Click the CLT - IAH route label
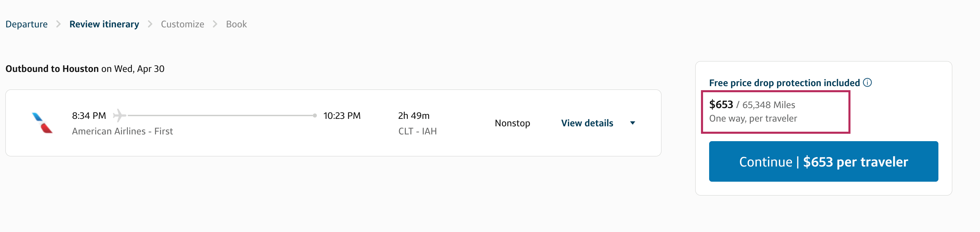 tap(417, 131)
